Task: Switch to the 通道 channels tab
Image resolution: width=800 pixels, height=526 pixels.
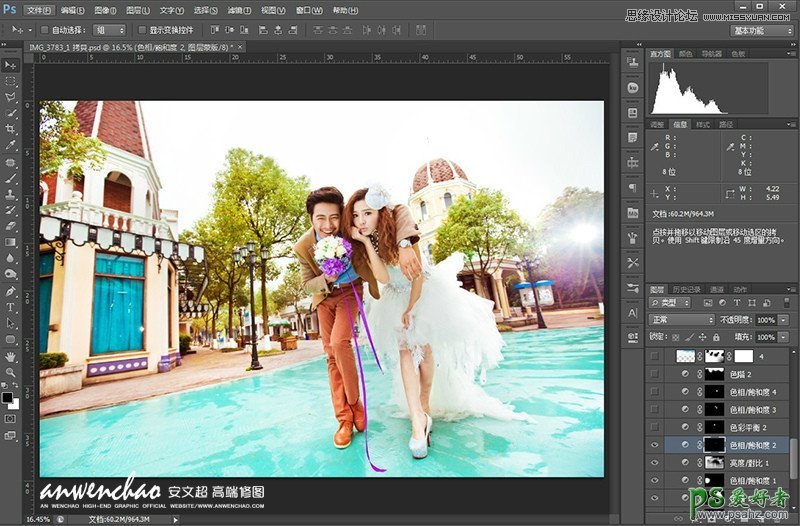Action: point(717,288)
